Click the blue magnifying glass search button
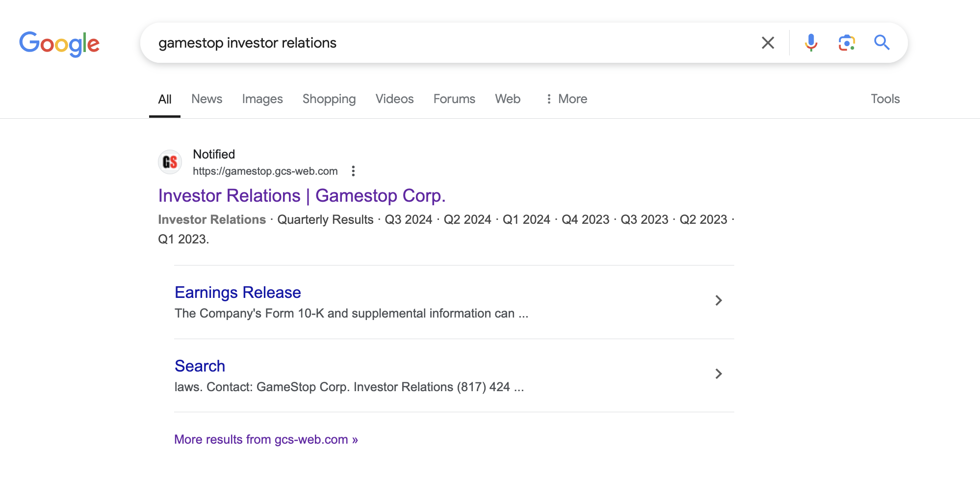The height and width of the screenshot is (479, 980). coord(881,43)
